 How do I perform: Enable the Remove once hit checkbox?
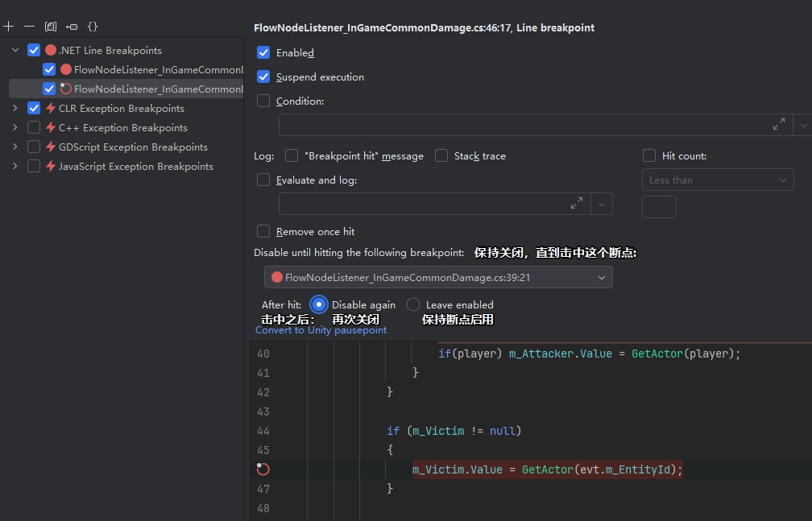point(263,232)
